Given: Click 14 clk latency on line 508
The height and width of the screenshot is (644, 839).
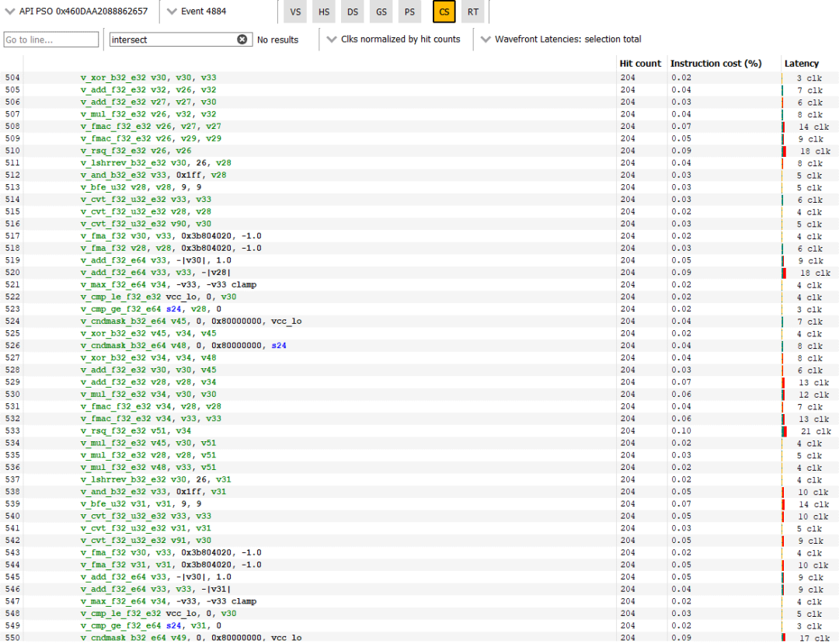Looking at the screenshot, I should click(814, 127).
